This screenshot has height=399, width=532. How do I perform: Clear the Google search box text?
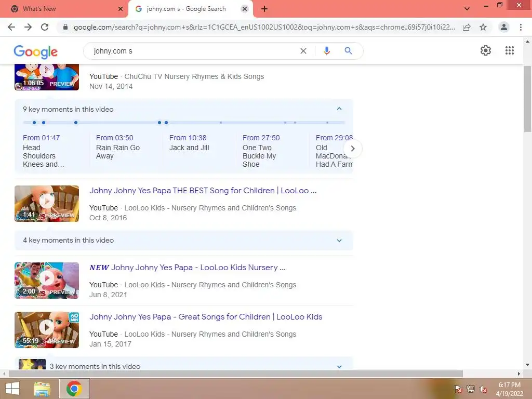(x=303, y=51)
